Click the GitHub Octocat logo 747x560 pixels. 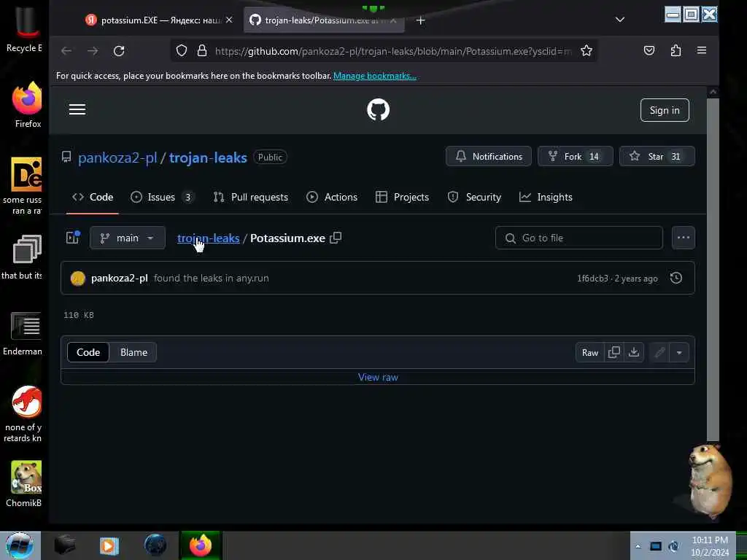(378, 109)
